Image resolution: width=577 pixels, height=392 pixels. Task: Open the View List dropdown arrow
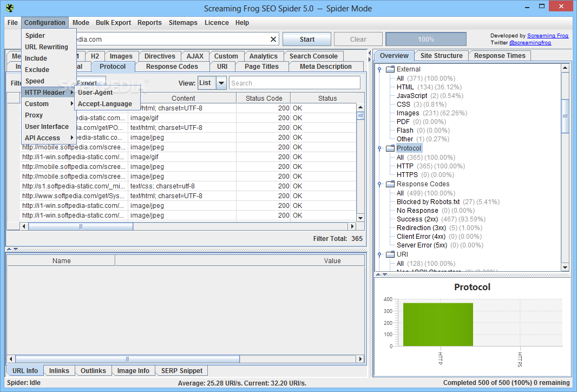[x=221, y=83]
